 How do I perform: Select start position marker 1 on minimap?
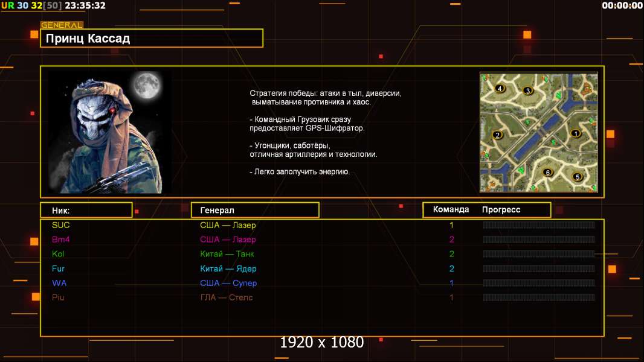pos(575,133)
